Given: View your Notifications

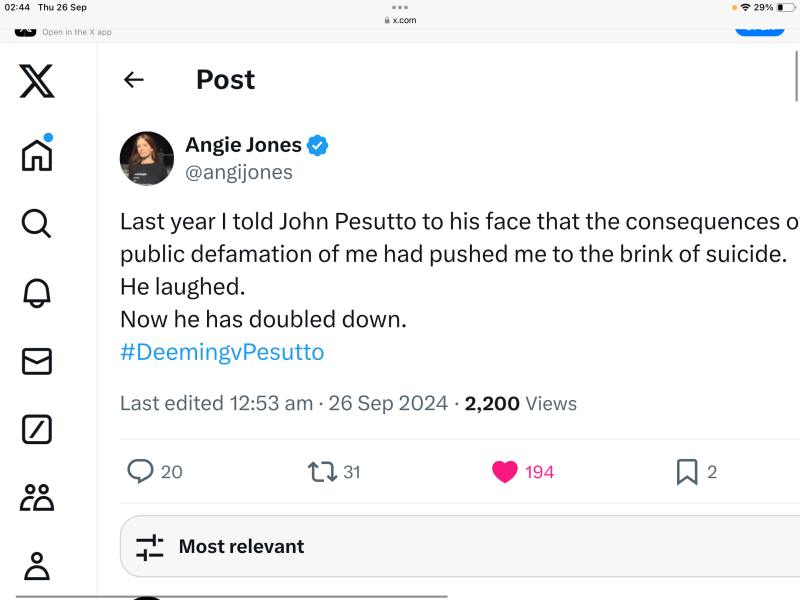Looking at the screenshot, I should [36, 293].
